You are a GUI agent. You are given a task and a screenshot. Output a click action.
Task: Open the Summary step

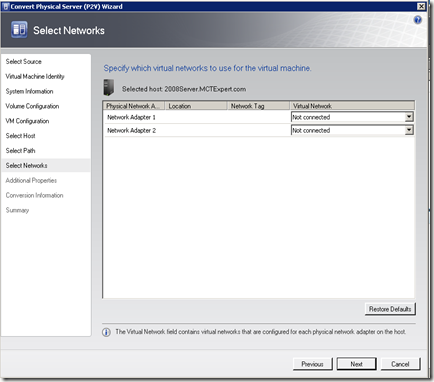point(17,210)
